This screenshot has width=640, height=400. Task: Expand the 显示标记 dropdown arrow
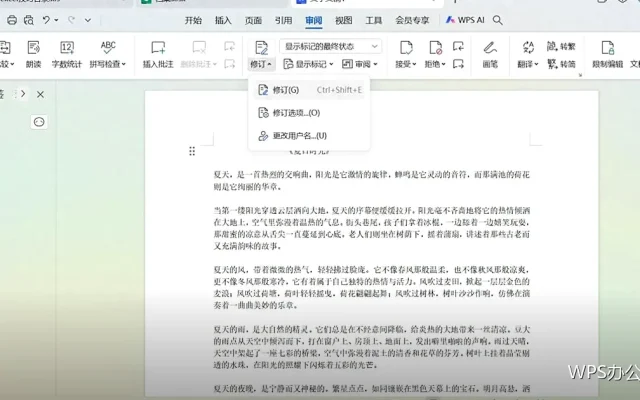pyautogui.click(x=331, y=64)
